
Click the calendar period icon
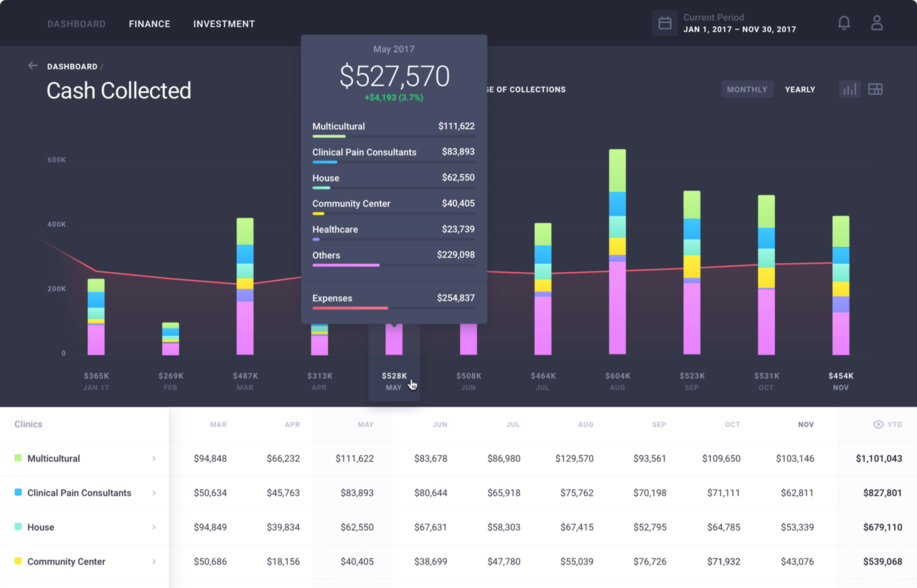coord(665,23)
